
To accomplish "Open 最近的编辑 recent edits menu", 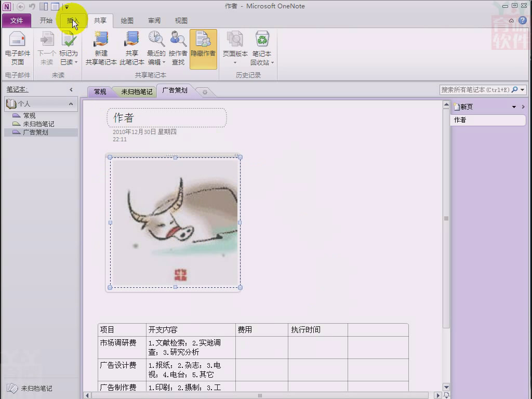I will coord(156,48).
